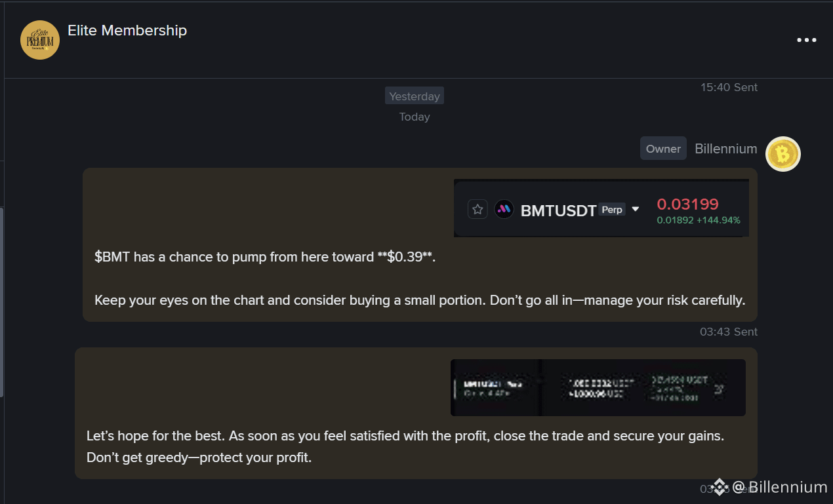This screenshot has height=504, width=833.
Task: Click the Today date label
Action: coord(415,117)
